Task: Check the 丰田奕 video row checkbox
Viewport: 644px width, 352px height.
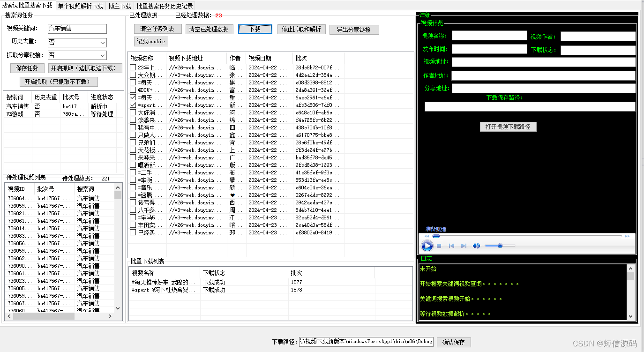Action: 133,225
